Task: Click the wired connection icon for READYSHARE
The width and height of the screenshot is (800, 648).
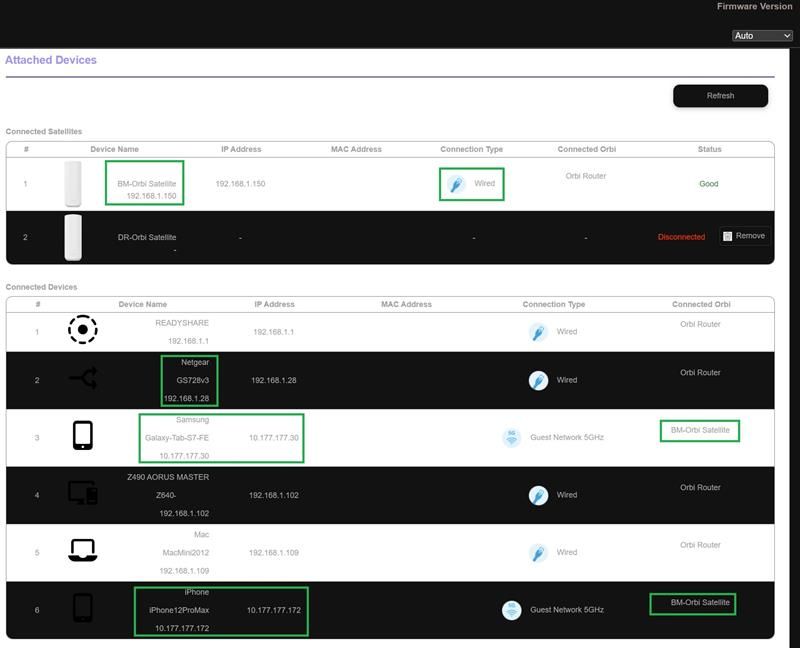Action: [x=538, y=332]
